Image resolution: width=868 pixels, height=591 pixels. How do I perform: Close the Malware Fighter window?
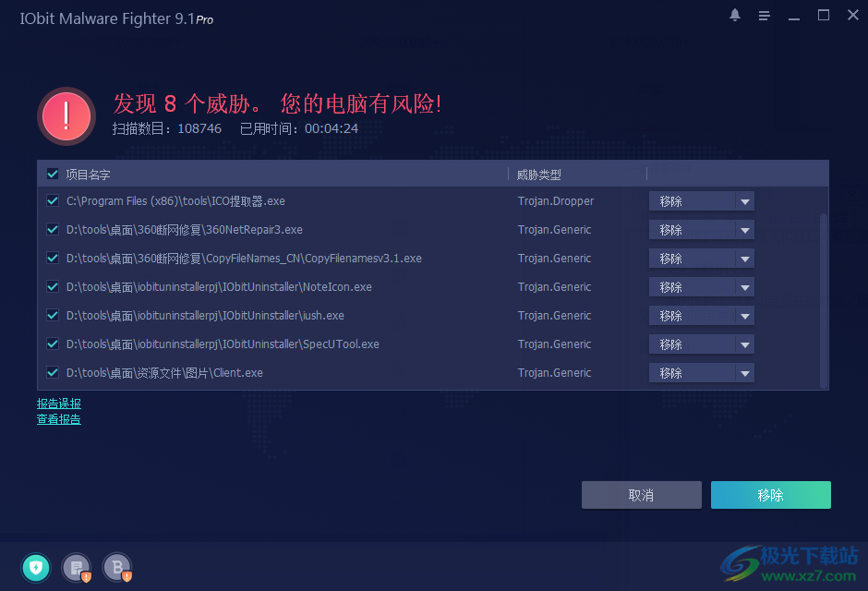click(853, 16)
